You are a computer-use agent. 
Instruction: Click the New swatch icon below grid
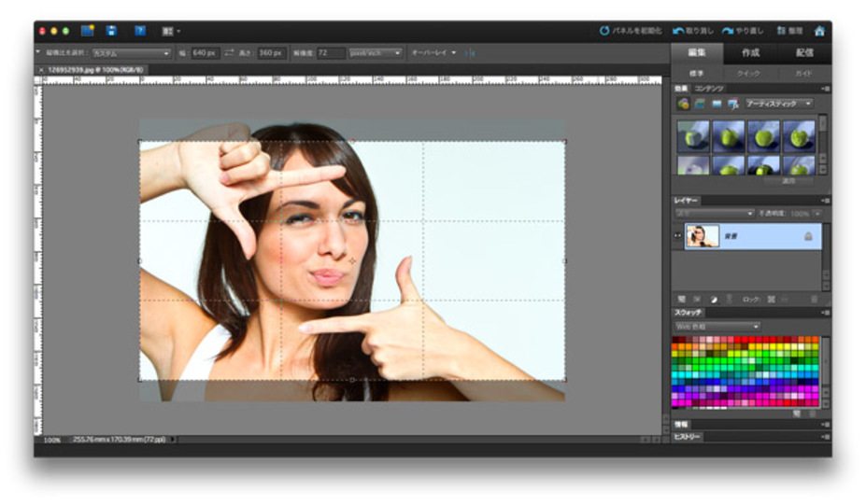pyautogui.click(x=797, y=413)
